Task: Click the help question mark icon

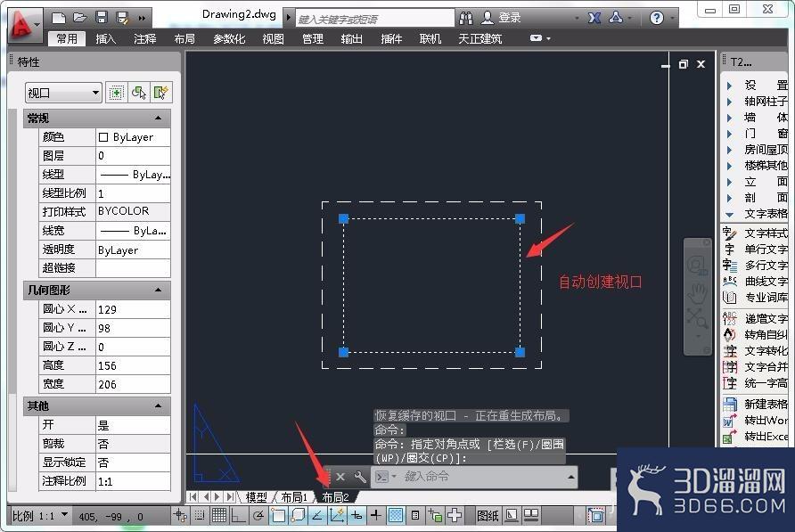Action: coord(657,18)
